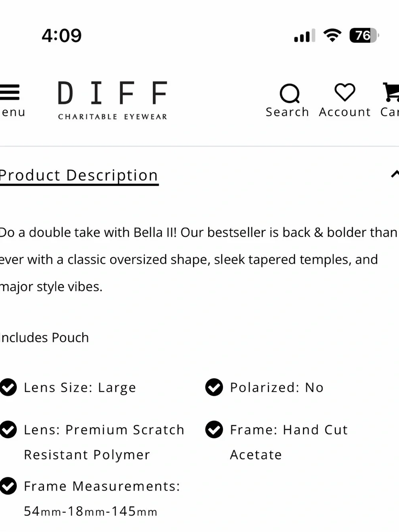Tap the Wi-Fi status icon
This screenshot has height=532, width=399.
tap(332, 35)
